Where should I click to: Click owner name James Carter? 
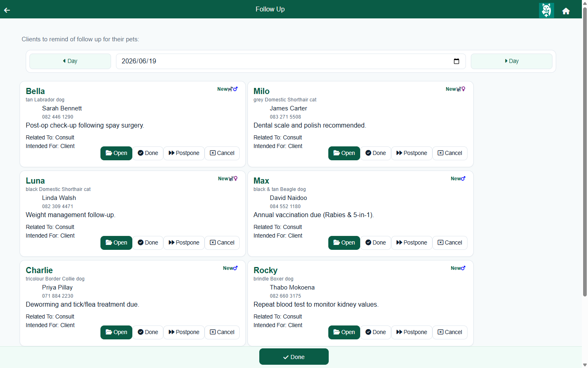[288, 108]
